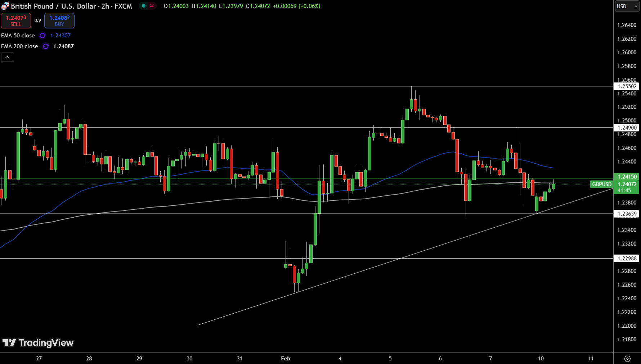
Task: Click the close value C1.24072
Action: (258, 6)
